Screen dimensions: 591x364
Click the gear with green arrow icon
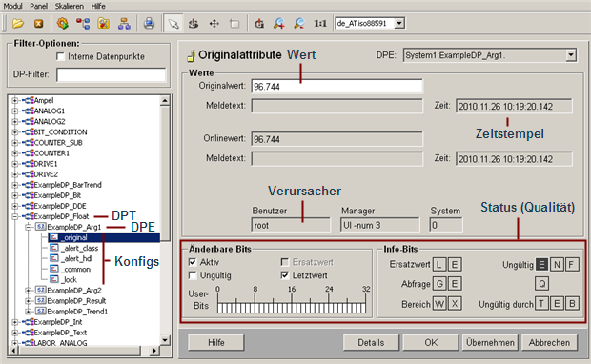click(63, 24)
